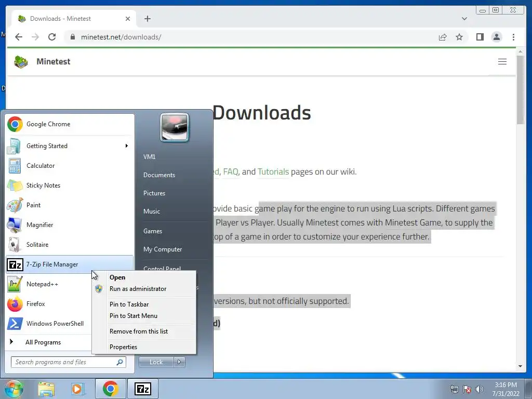
Task: Launch Paint from the Start menu
Action: [70, 205]
